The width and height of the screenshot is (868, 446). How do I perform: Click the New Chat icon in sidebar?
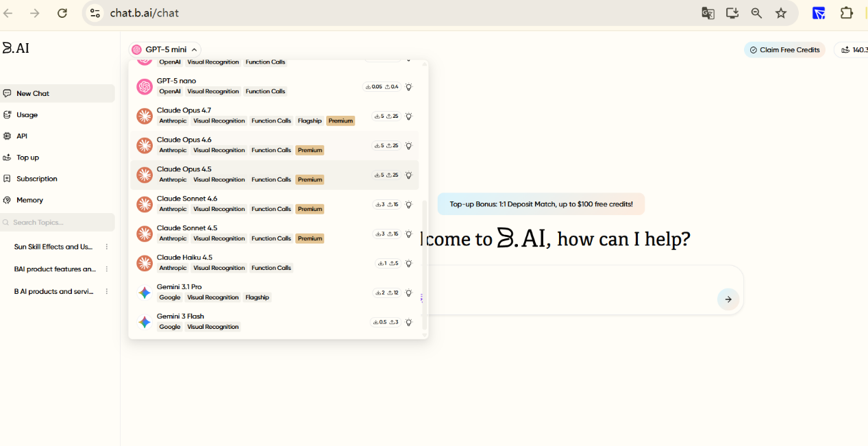(7, 93)
